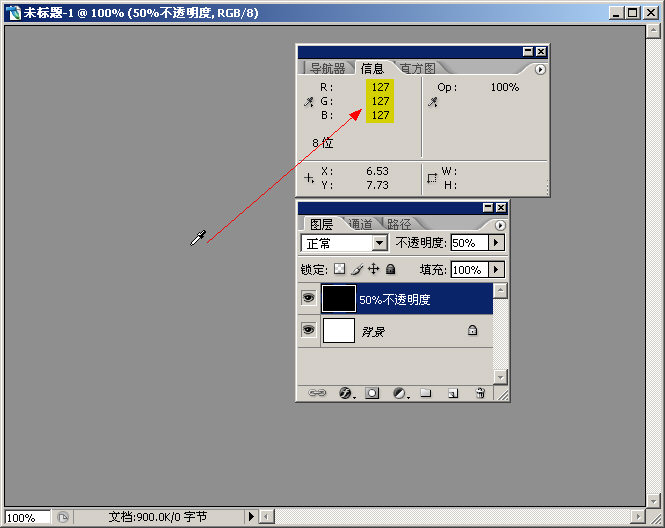Screen dimensions: 665x528
Task: Click the 8 位 bit depth text
Action: (x=322, y=143)
